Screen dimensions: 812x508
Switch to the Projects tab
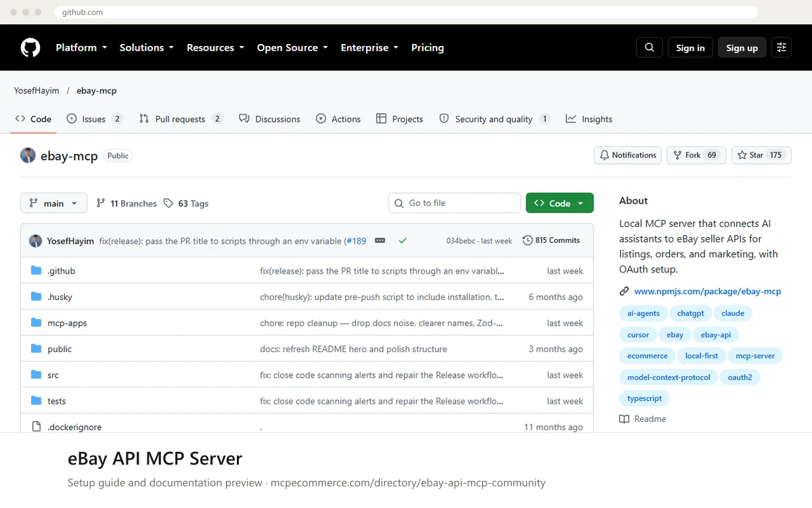click(399, 119)
